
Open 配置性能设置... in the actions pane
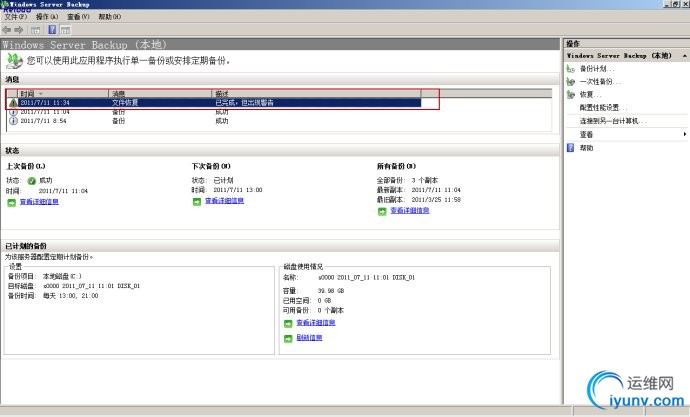(603, 107)
